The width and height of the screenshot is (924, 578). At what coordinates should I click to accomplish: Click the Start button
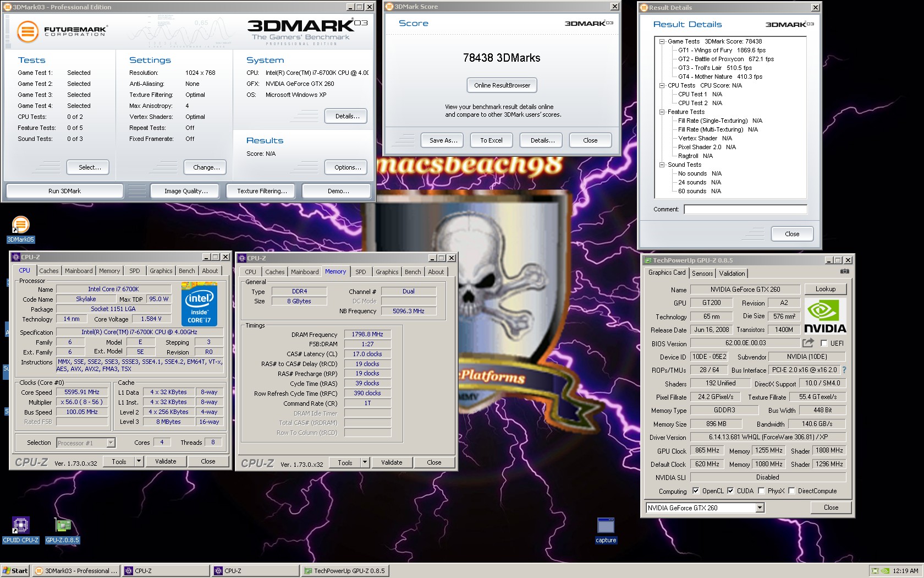pos(15,571)
